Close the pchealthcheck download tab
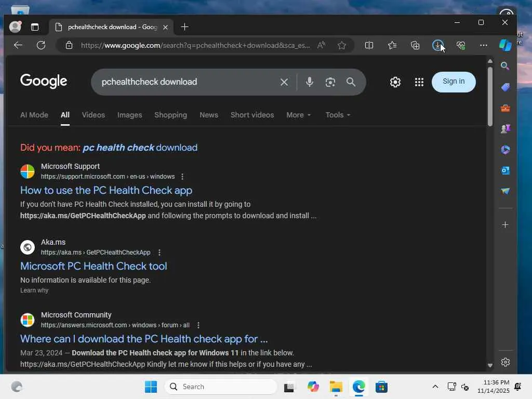 [166, 27]
